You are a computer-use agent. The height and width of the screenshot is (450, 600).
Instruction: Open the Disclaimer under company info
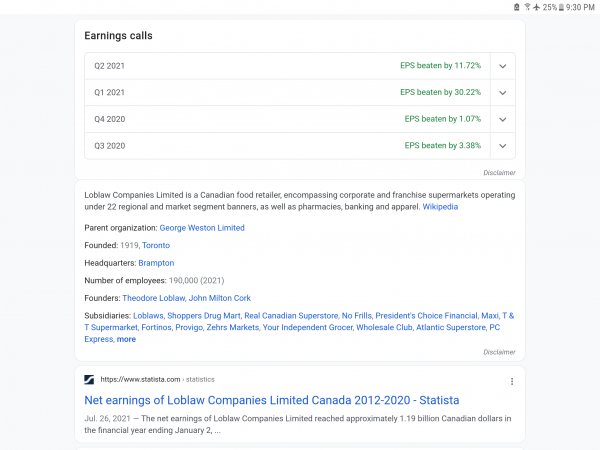499,352
